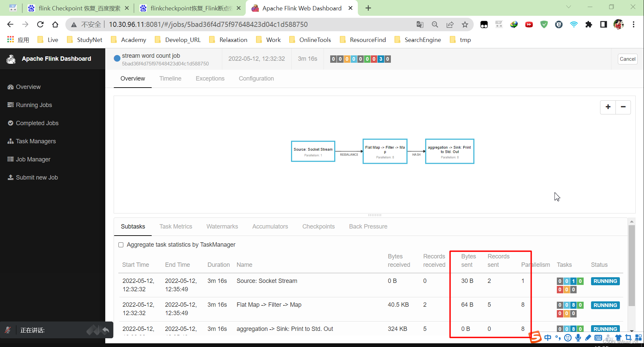Select Running Jobs in the sidebar
The width and height of the screenshot is (644, 347).
click(x=34, y=105)
